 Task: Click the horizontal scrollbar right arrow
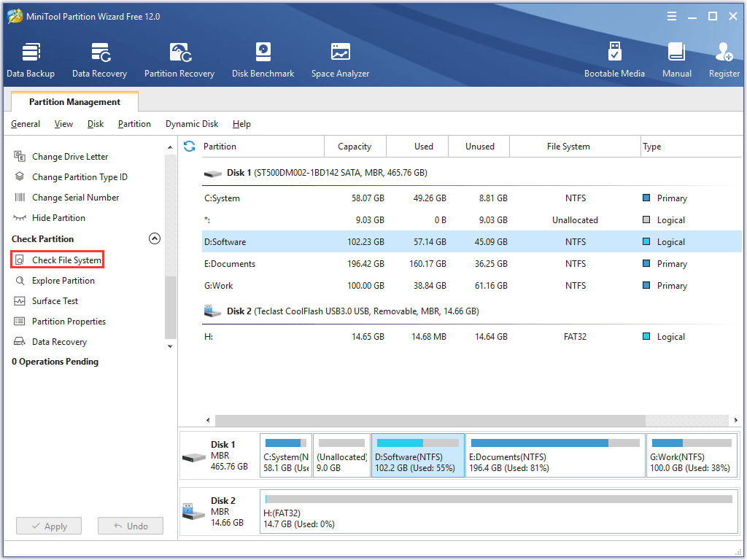point(735,420)
